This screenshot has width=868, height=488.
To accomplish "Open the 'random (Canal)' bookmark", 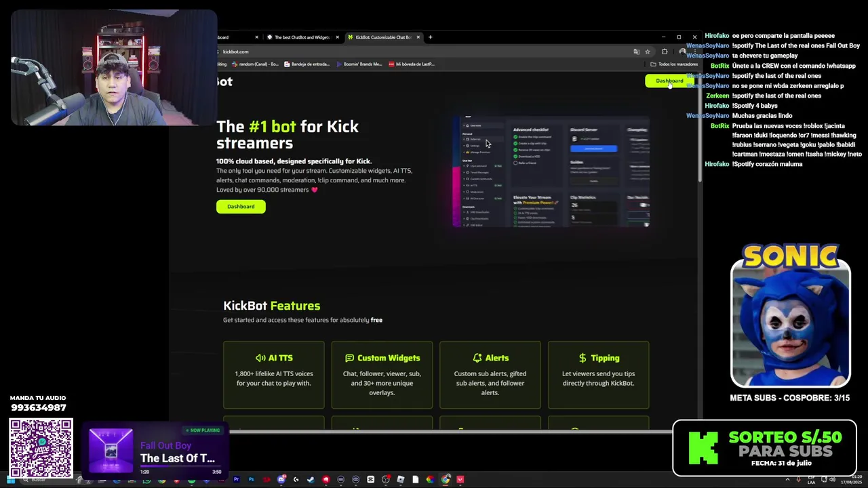I will click(256, 64).
